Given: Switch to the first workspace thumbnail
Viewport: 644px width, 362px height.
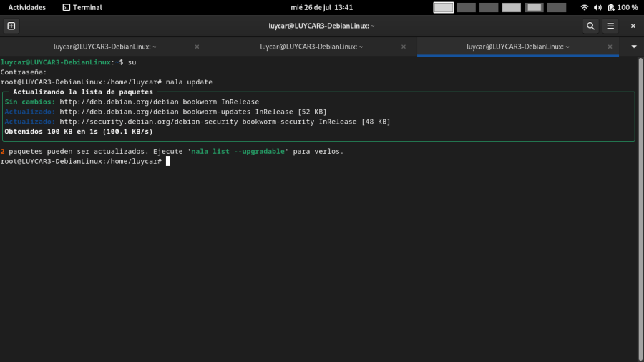Looking at the screenshot, I should [444, 7].
